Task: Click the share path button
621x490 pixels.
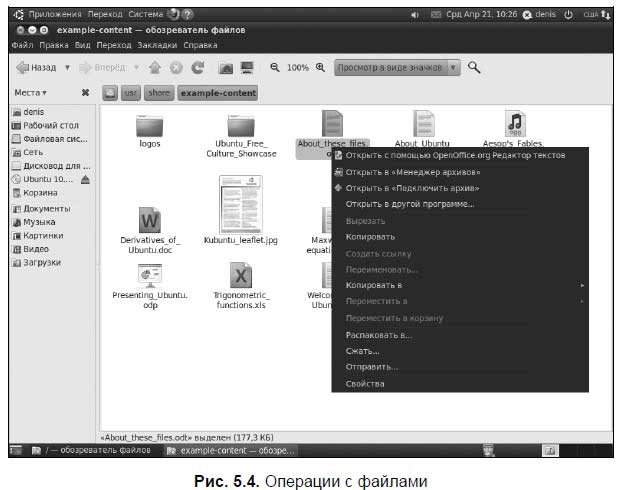Action: pyautogui.click(x=159, y=93)
